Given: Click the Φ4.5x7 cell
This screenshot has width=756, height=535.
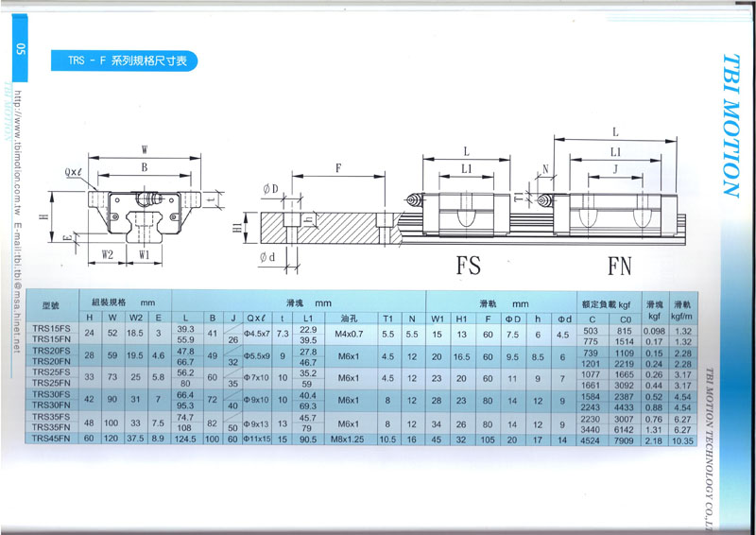Looking at the screenshot, I should 257,334.
